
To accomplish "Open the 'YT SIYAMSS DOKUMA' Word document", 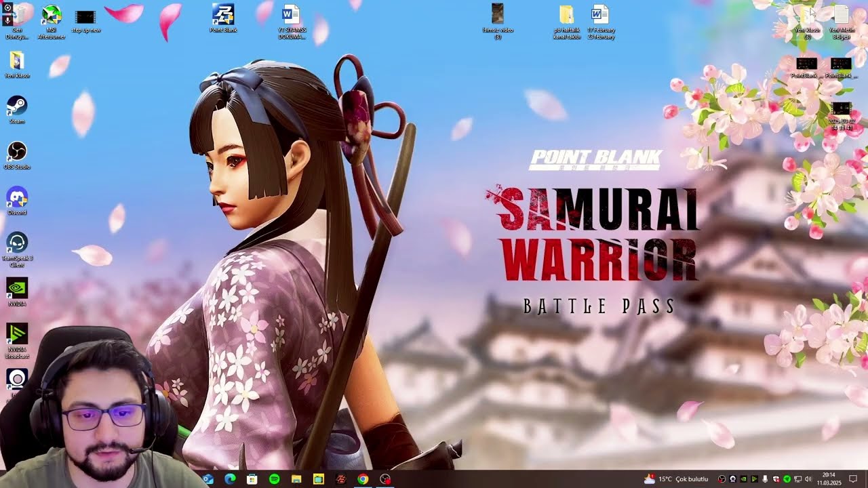I will pyautogui.click(x=292, y=22).
